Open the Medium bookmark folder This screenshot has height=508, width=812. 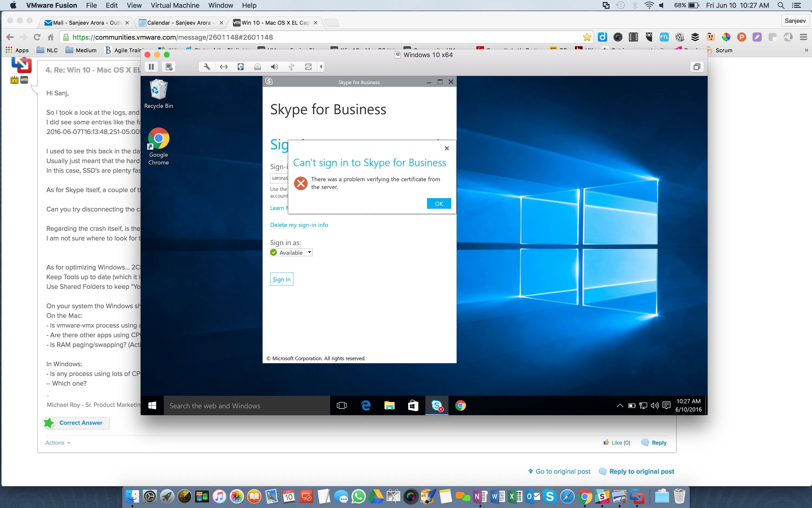81,50
